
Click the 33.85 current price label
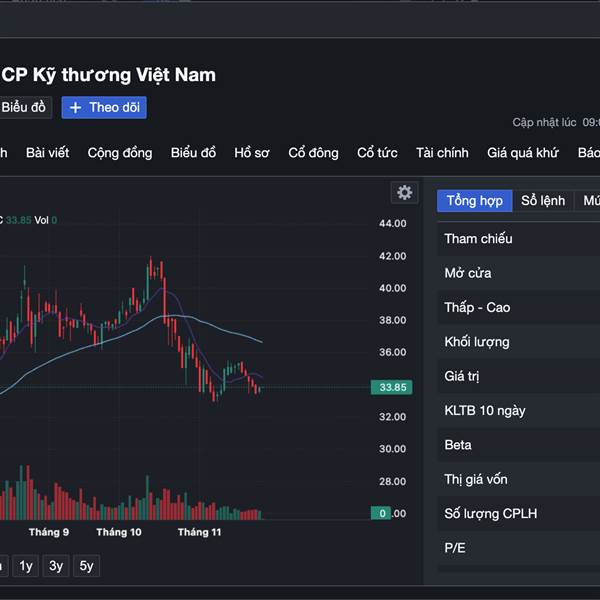tap(389, 387)
